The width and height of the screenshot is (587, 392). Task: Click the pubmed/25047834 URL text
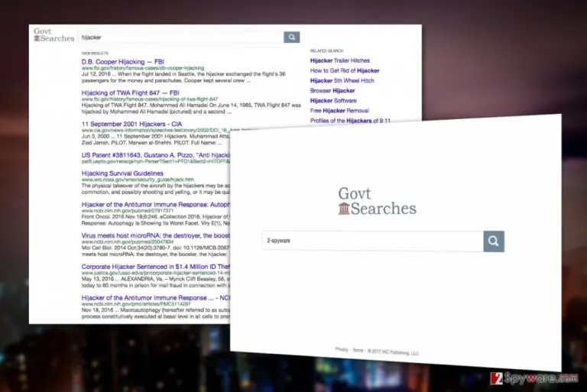128,242
